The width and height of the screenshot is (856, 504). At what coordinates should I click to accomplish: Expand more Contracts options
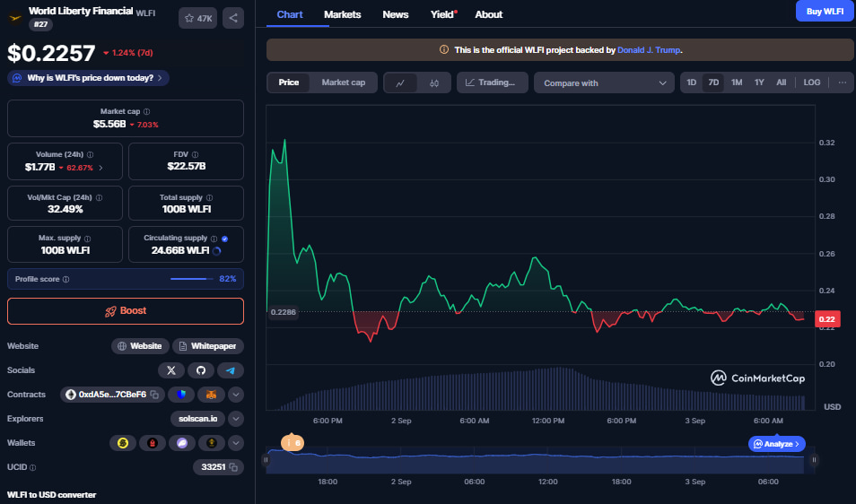[236, 395]
